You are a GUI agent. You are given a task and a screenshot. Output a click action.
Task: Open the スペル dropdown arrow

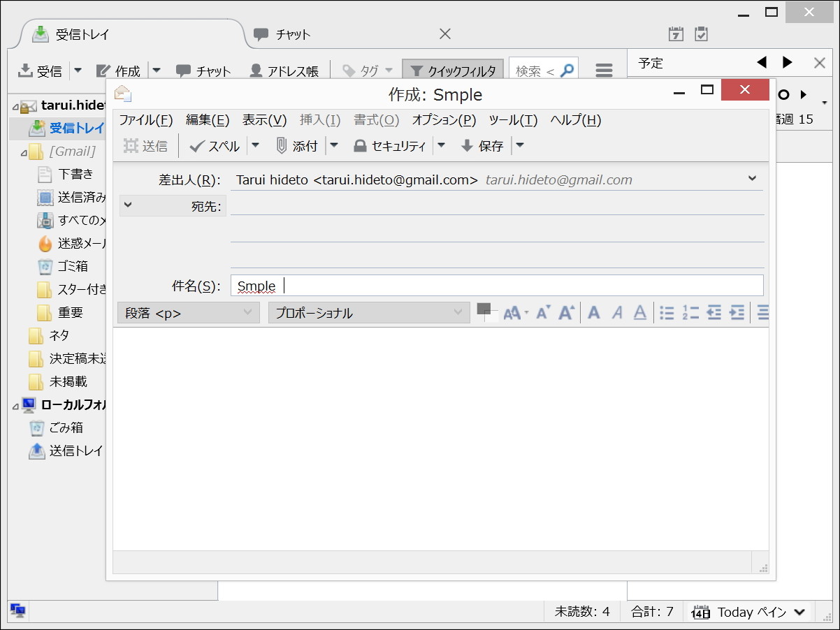tap(255, 146)
